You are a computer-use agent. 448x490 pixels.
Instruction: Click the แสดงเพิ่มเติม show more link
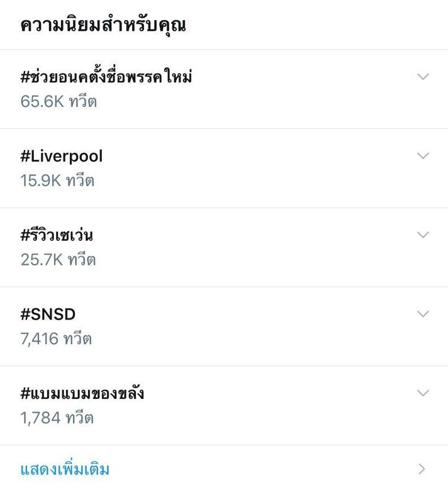click(x=65, y=469)
